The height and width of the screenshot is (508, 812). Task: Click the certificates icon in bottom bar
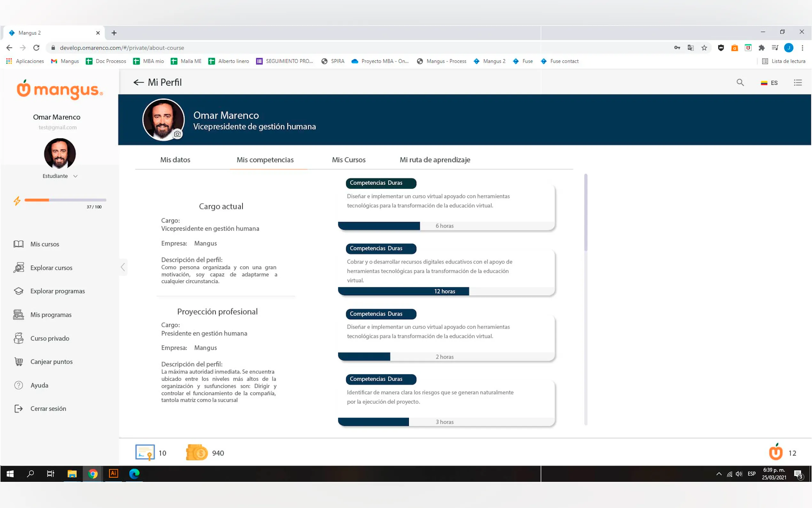(145, 452)
